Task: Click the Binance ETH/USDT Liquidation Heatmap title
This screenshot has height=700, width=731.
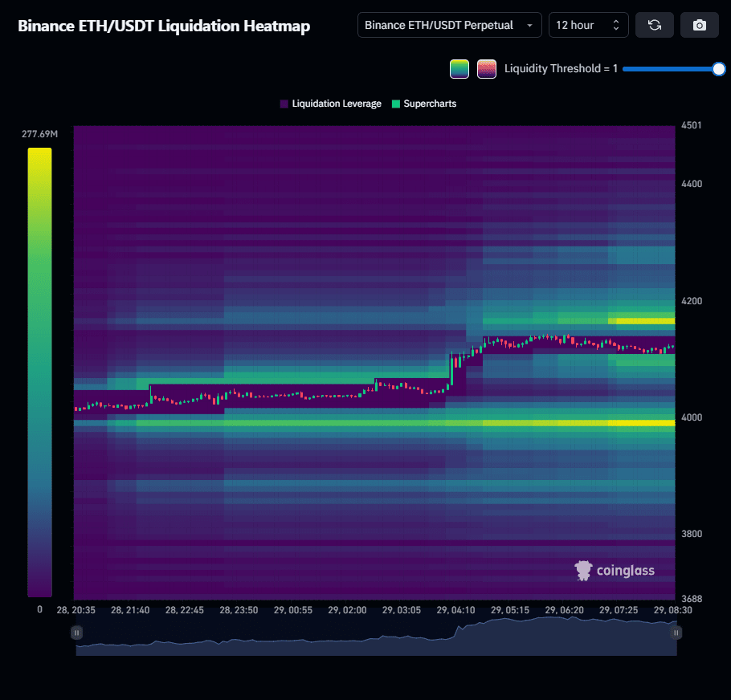Action: tap(164, 26)
